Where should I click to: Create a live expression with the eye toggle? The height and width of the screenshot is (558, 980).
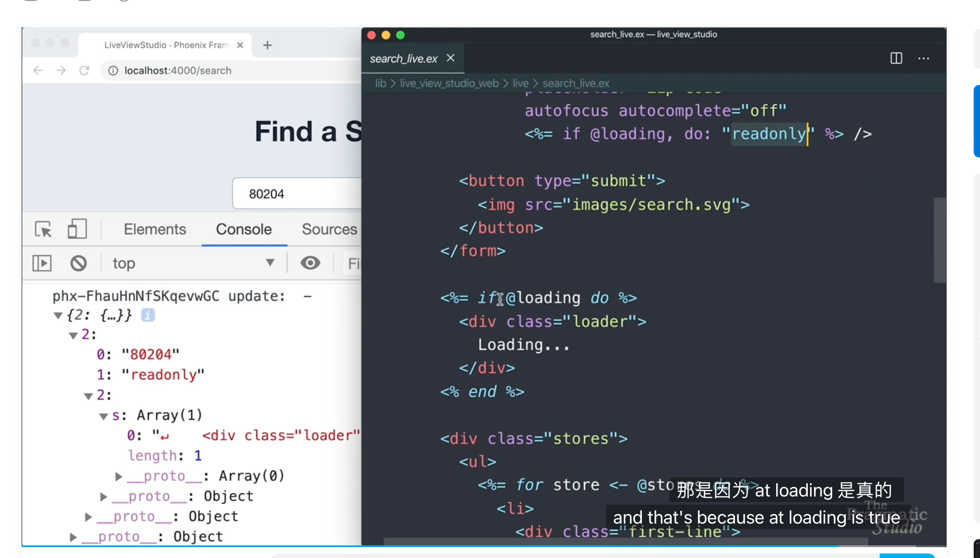(x=310, y=263)
